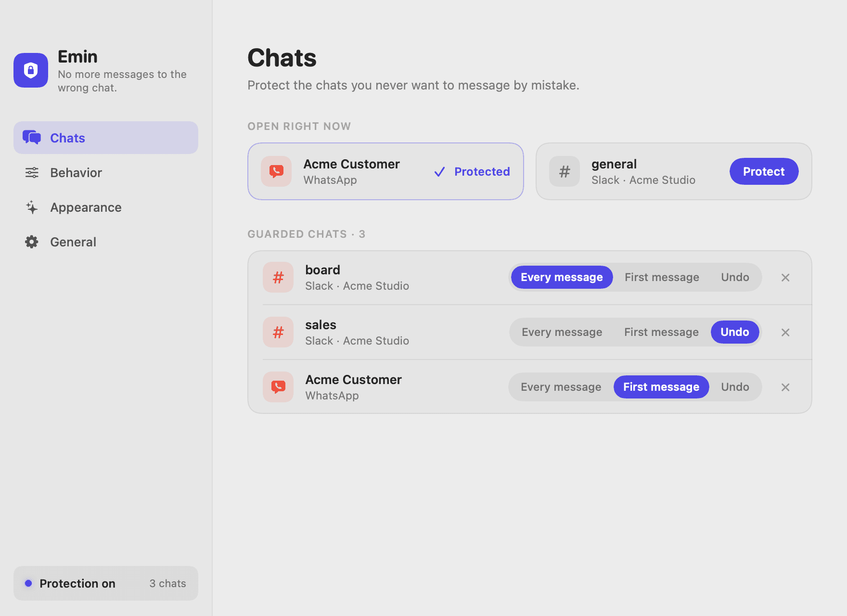Image resolution: width=847 pixels, height=616 pixels.
Task: Click the 'general' channel name
Action: pos(614,165)
